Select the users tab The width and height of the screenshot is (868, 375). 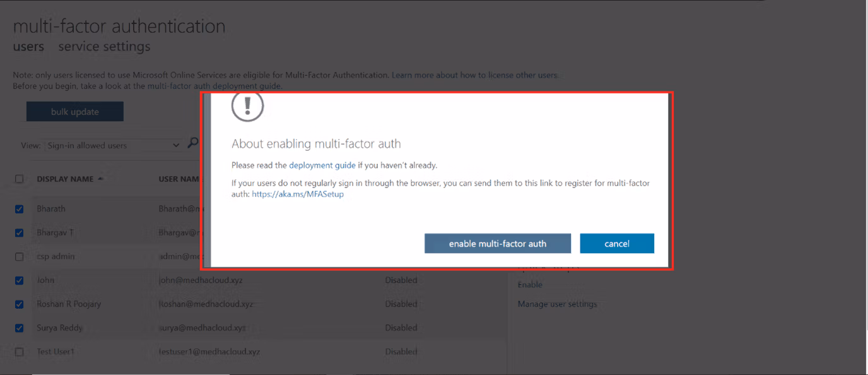coord(28,46)
